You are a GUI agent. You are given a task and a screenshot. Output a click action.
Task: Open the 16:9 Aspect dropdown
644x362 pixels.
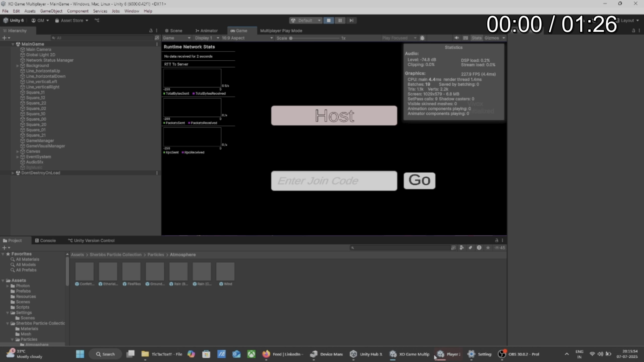pyautogui.click(x=247, y=38)
